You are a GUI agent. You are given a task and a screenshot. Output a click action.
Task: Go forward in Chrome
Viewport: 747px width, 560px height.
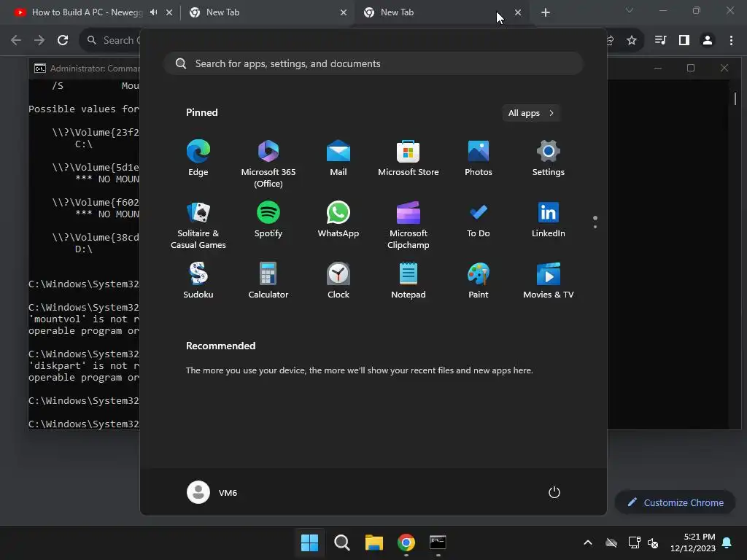pos(39,40)
